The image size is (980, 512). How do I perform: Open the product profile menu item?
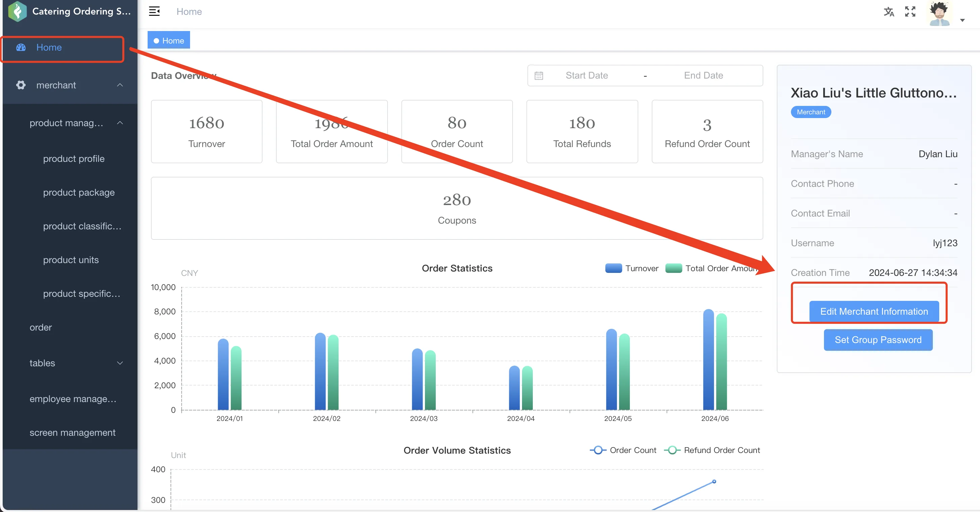74,159
